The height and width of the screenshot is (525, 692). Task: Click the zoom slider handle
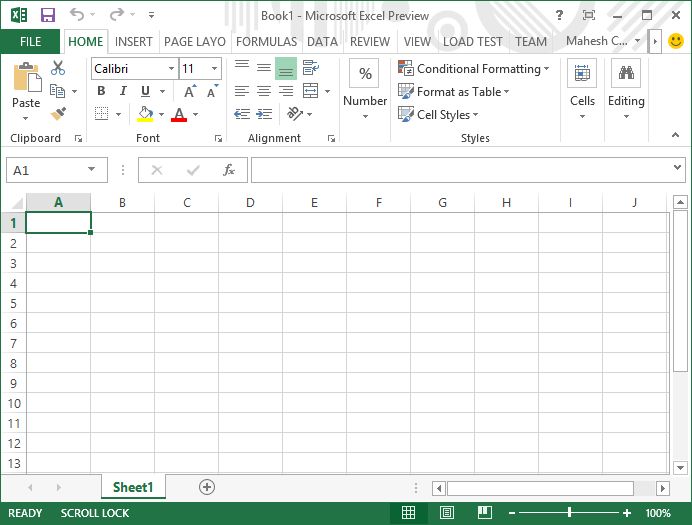(569, 512)
